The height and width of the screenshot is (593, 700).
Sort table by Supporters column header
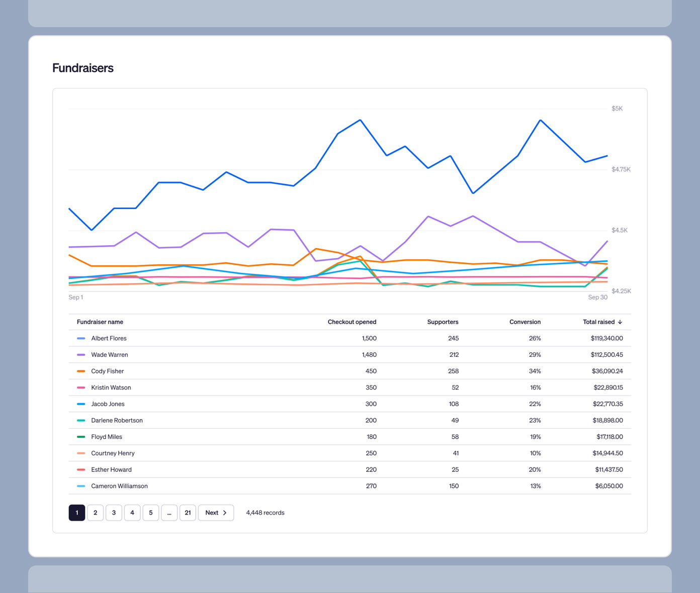443,322
